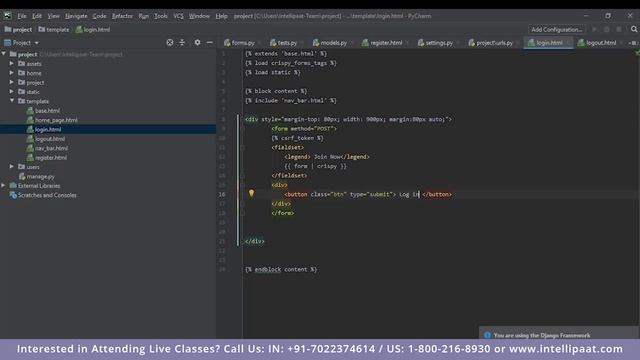The height and width of the screenshot is (360, 640).
Task: Click the users folder icon
Action: [x=22, y=167]
